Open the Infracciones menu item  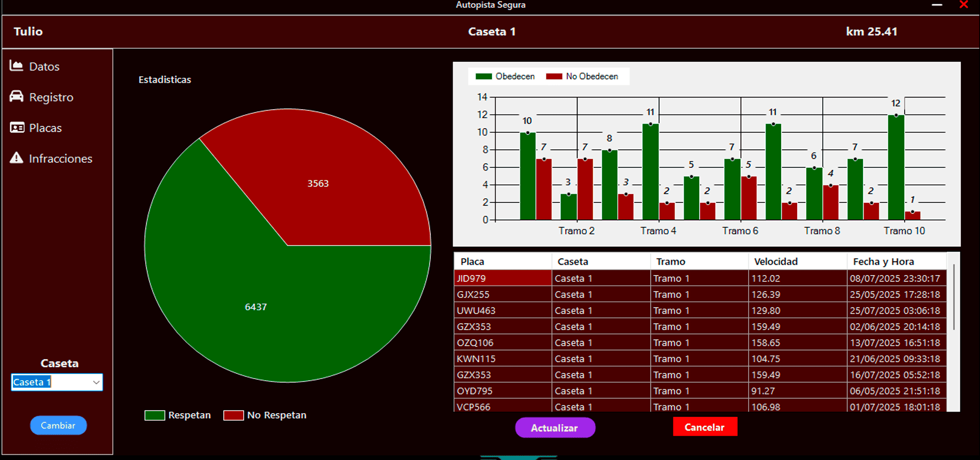[60, 159]
